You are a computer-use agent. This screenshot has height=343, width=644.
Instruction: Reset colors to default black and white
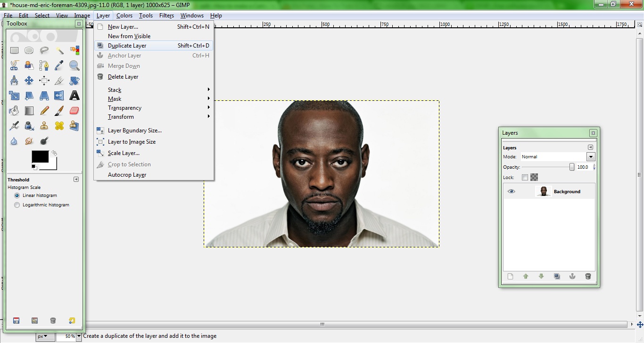click(34, 167)
